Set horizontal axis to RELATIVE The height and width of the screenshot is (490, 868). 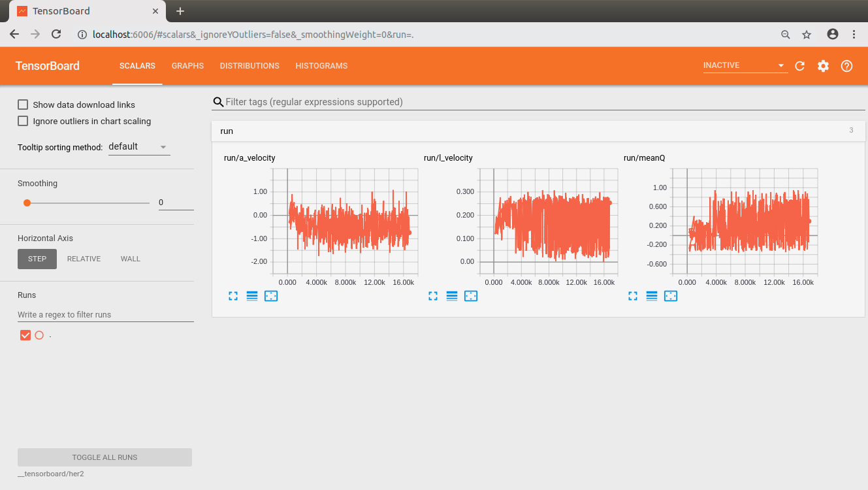coord(84,259)
